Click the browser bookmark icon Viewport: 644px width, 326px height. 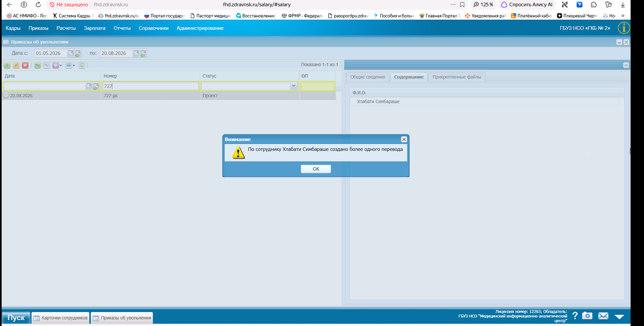(x=462, y=4)
